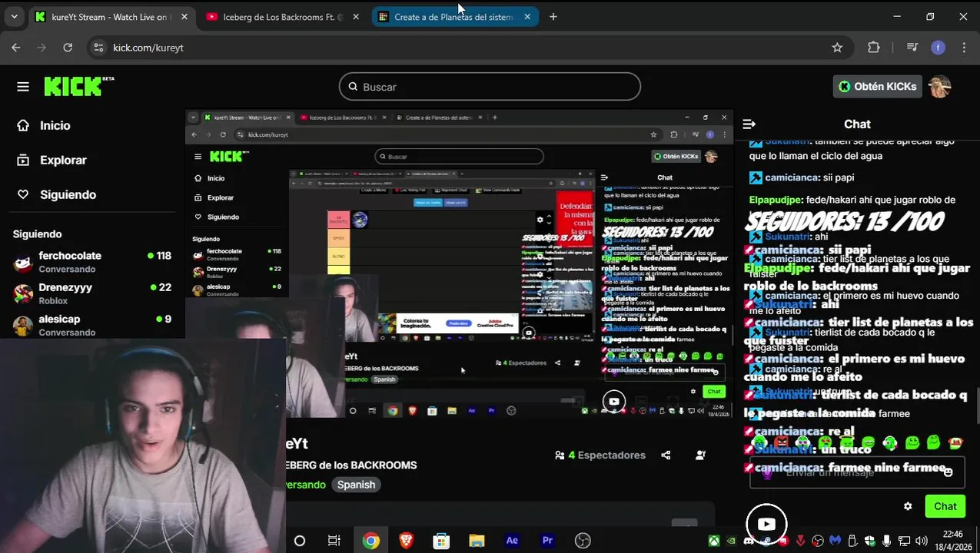The image size is (980, 553).
Task: Open the emoji picker in chat input
Action: 948,472
